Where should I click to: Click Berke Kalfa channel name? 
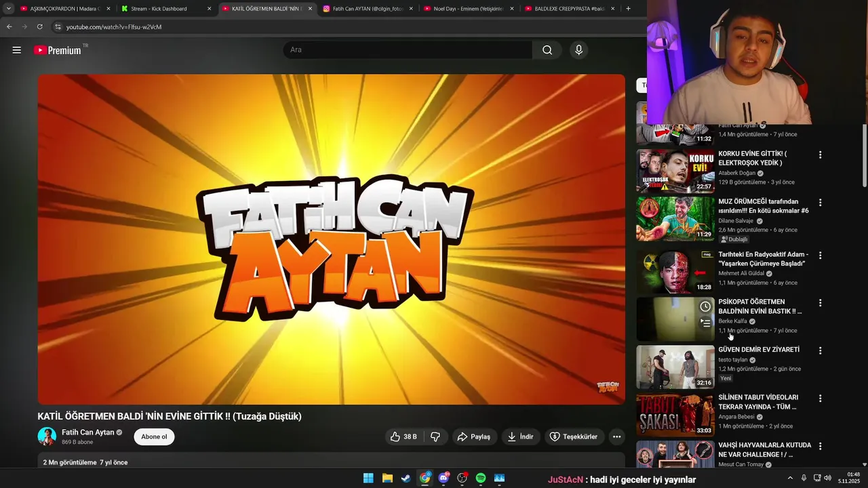[x=732, y=321]
